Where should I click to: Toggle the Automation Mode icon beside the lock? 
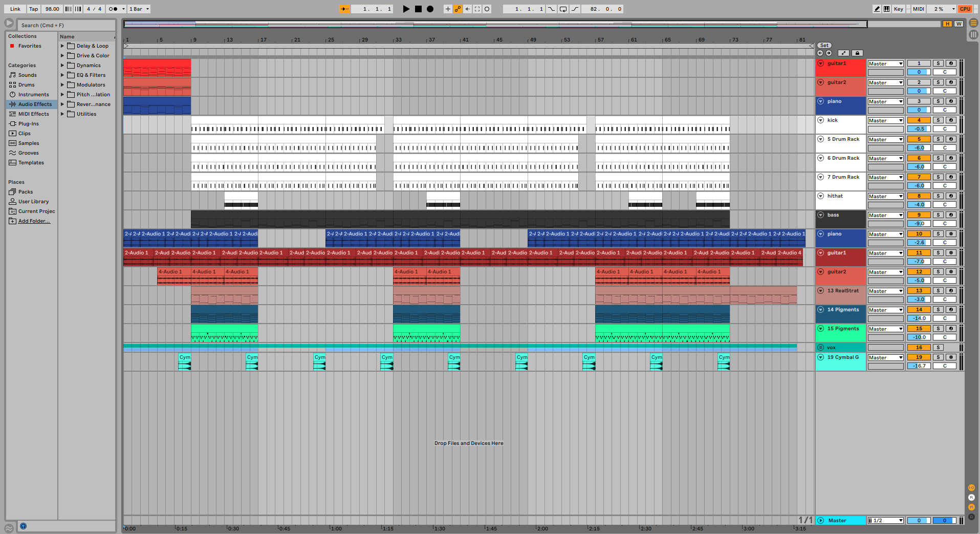[x=844, y=53]
